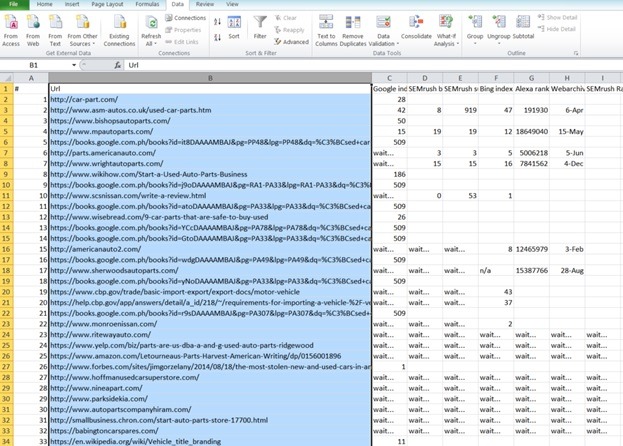Click Consolidate tool
Image resolution: width=623 pixels, height=446 pixels.
(x=416, y=28)
